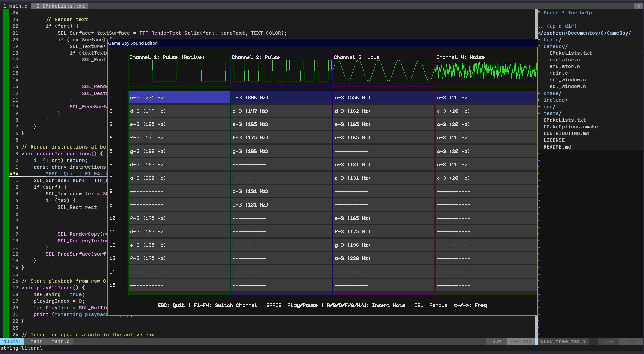Image resolution: width=644 pixels, height=354 pixels.
Task: Open CONTRIBUTING.md in the file tree
Action: [566, 133]
